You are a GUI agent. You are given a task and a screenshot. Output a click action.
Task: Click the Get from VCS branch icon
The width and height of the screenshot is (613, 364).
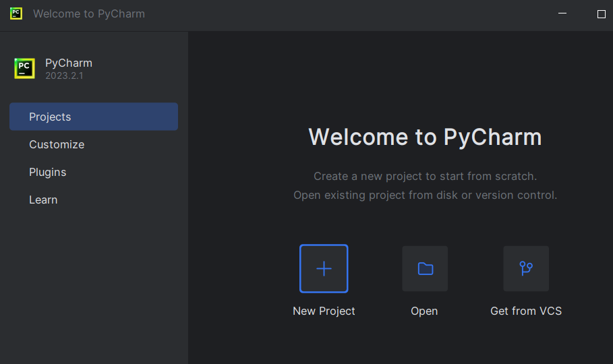pyautogui.click(x=526, y=268)
